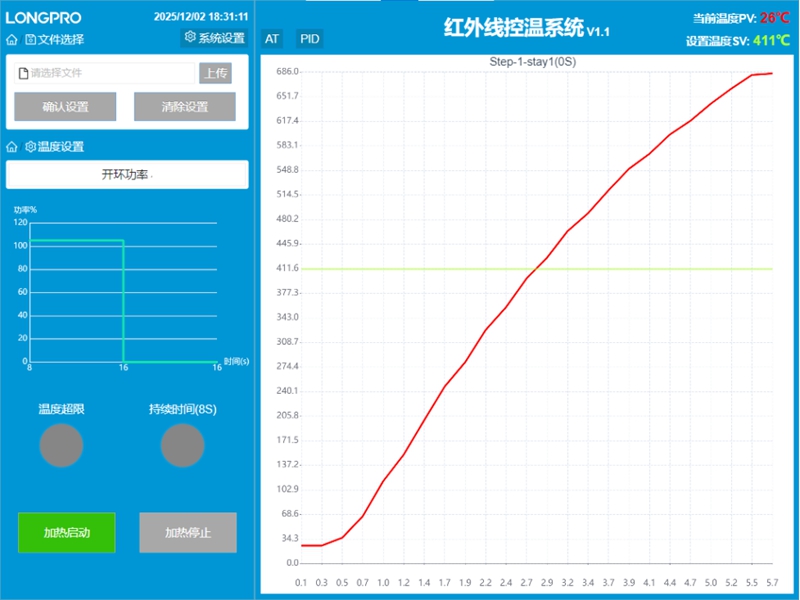Click the save disk icon before 文件选择
Viewport: 800px width, 600px height.
pyautogui.click(x=31, y=39)
